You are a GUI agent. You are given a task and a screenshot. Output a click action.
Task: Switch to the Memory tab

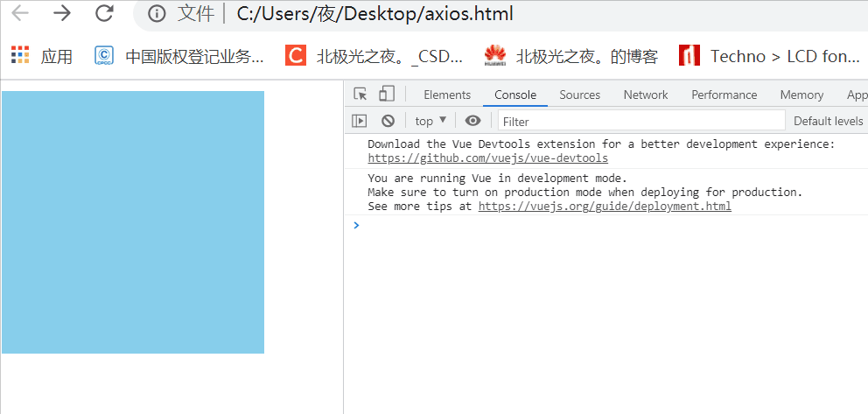click(x=801, y=95)
